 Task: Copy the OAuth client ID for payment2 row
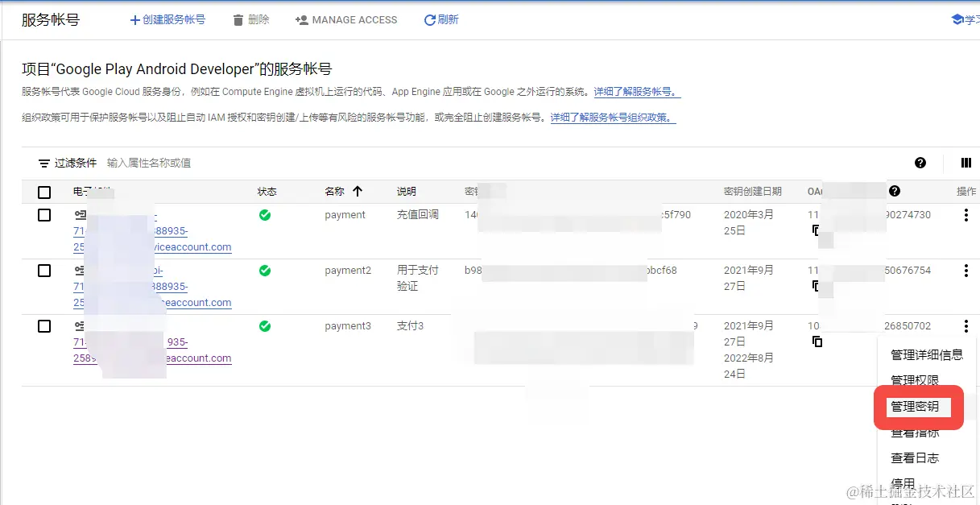pos(817,286)
